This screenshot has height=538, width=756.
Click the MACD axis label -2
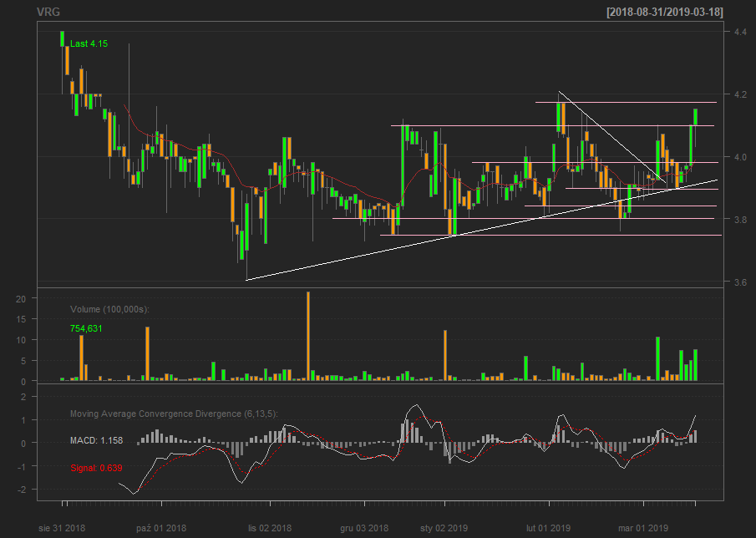click(20, 490)
